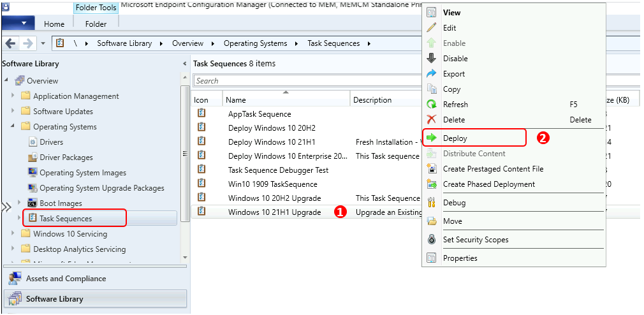The width and height of the screenshot is (644, 315).
Task: Expand the Software Updates node
Action: tap(13, 111)
